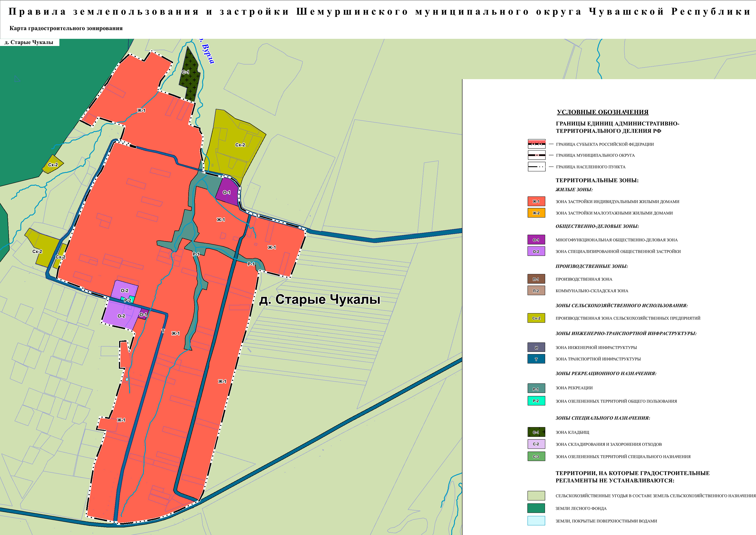The image size is (756, 535).
Task: Click text 'ГРАНИЦА СУБЪЕКТА РОССИЙСКОЙ ФЕДЕРАЦИИ'
Action: 605,144
